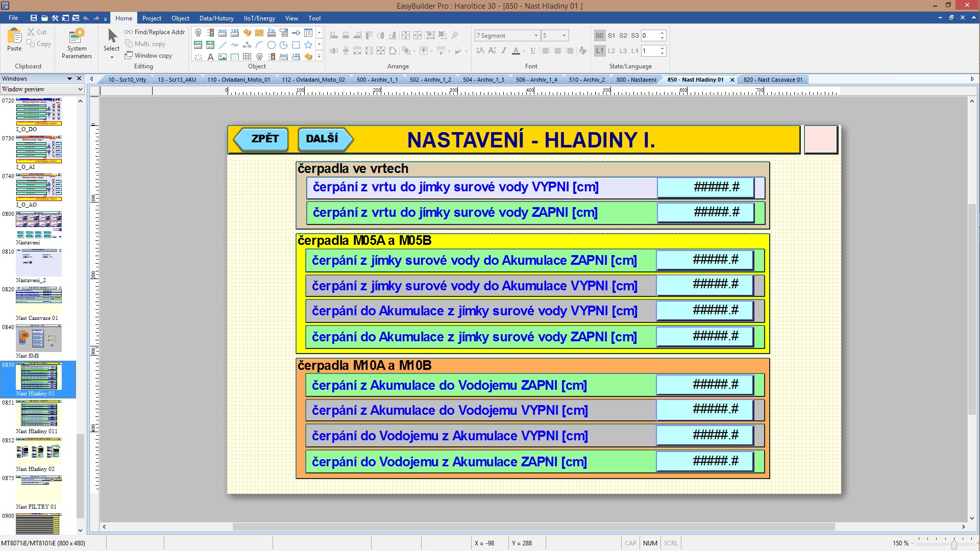Insert a Picture object

[x=223, y=57]
